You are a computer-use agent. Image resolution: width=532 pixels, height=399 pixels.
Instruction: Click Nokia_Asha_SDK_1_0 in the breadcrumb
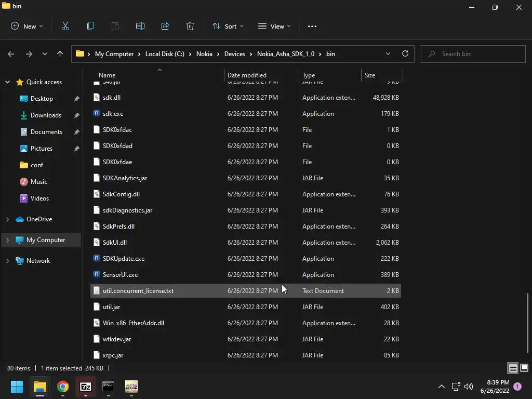(286, 54)
